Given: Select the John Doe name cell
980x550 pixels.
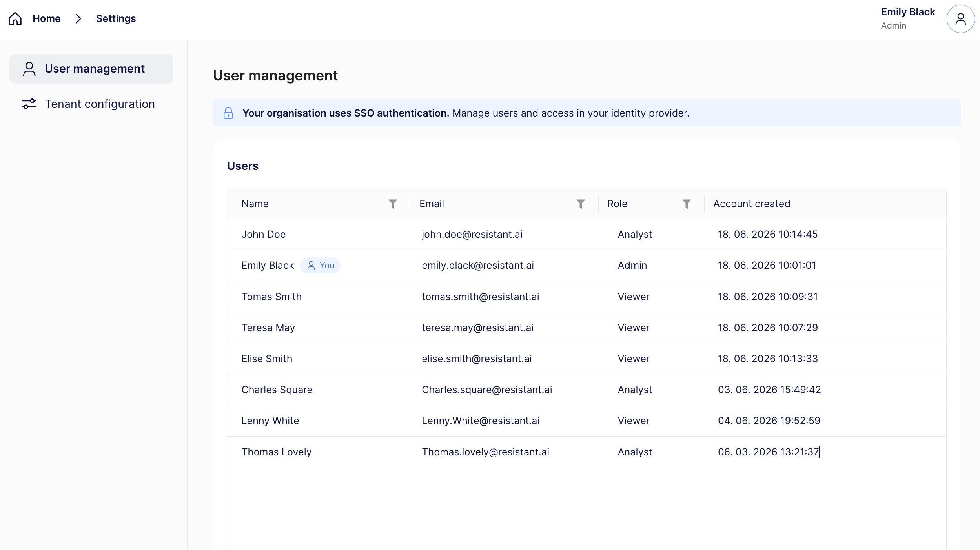Looking at the screenshot, I should coord(263,235).
